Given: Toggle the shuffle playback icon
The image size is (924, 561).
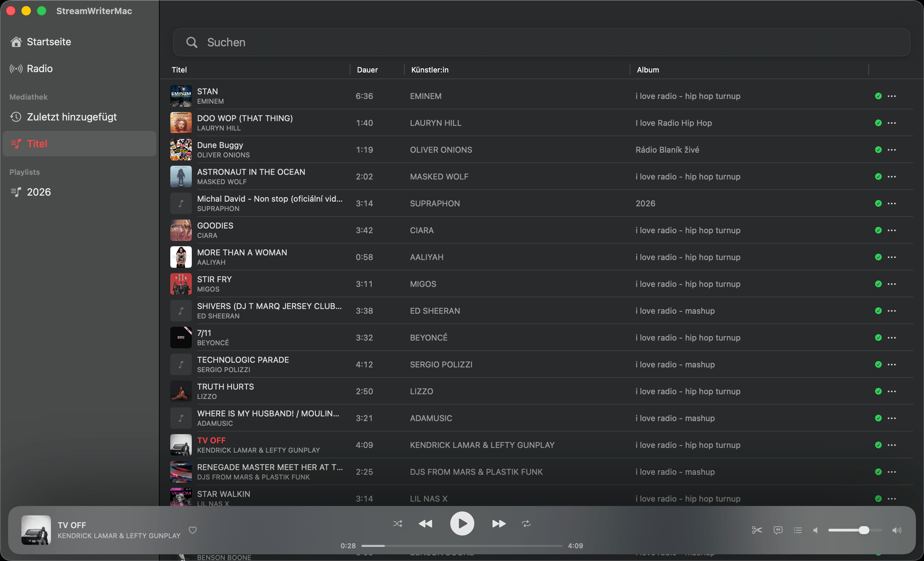Looking at the screenshot, I should tap(398, 523).
